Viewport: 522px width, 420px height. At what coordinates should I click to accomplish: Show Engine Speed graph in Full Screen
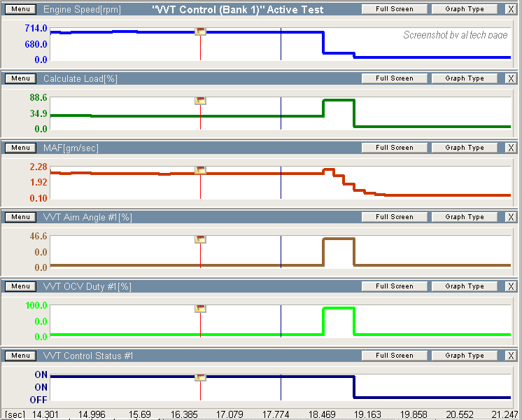(395, 9)
